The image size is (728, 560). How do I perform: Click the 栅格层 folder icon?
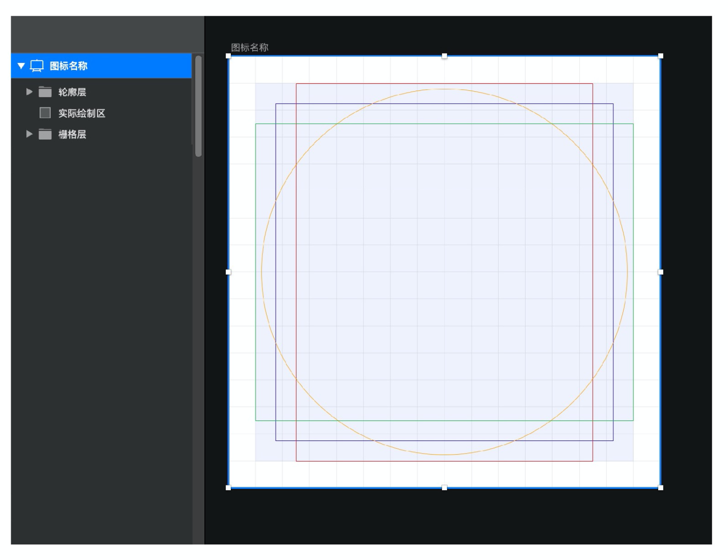(45, 134)
